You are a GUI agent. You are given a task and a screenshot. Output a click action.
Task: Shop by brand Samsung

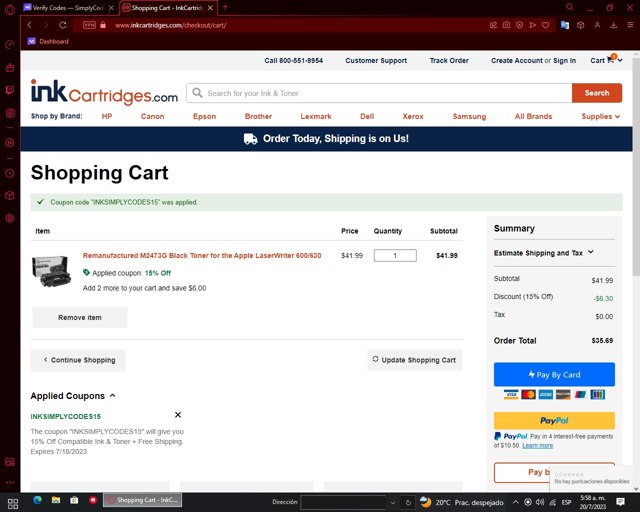pos(469,116)
